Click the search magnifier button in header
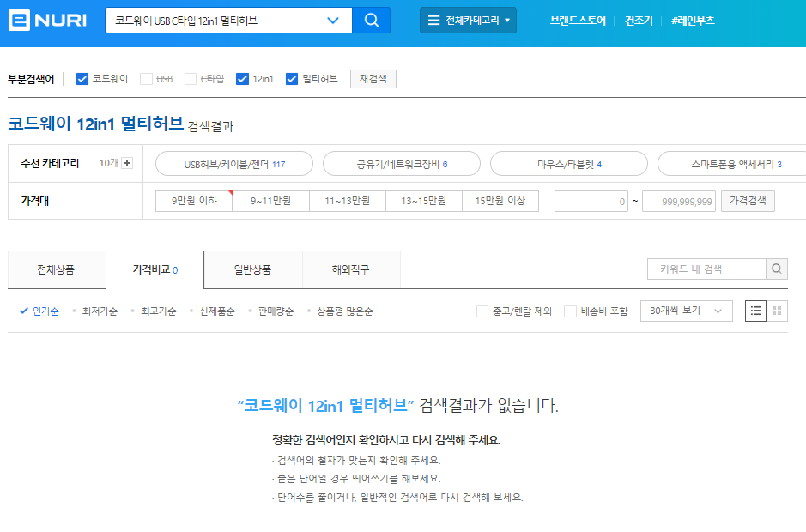 371,21
